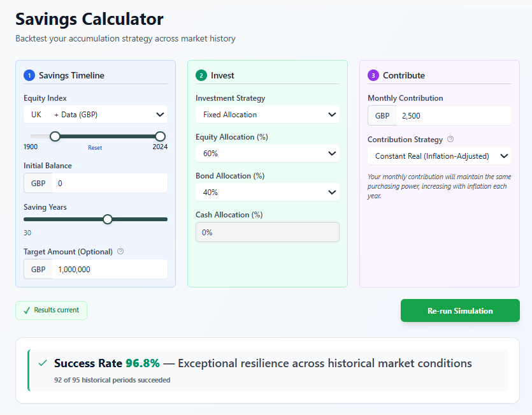
Task: Click the Target Amount input field
Action: pyautogui.click(x=110, y=269)
